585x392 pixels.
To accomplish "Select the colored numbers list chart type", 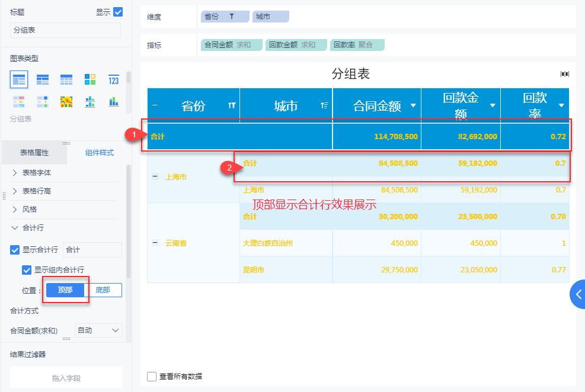I will click(18, 102).
